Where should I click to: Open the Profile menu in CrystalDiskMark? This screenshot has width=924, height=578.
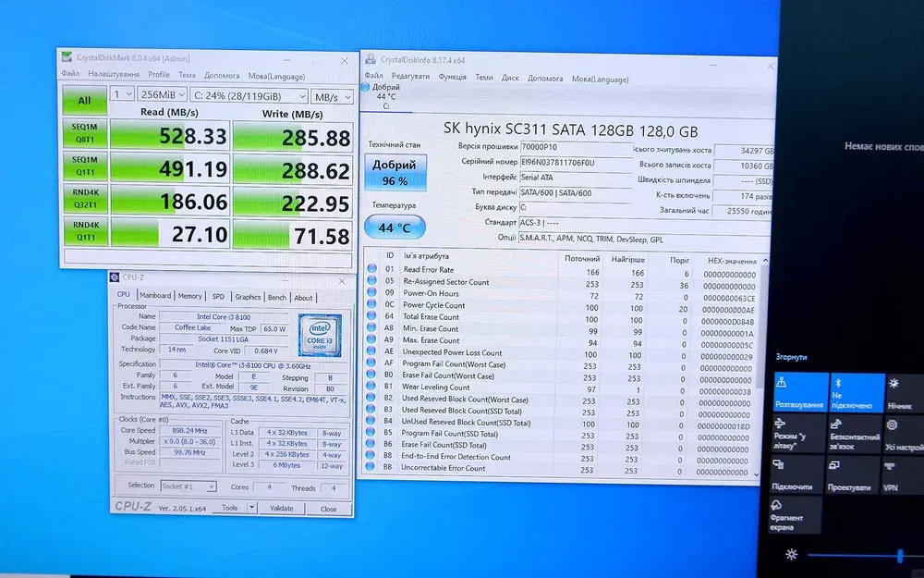pos(159,74)
